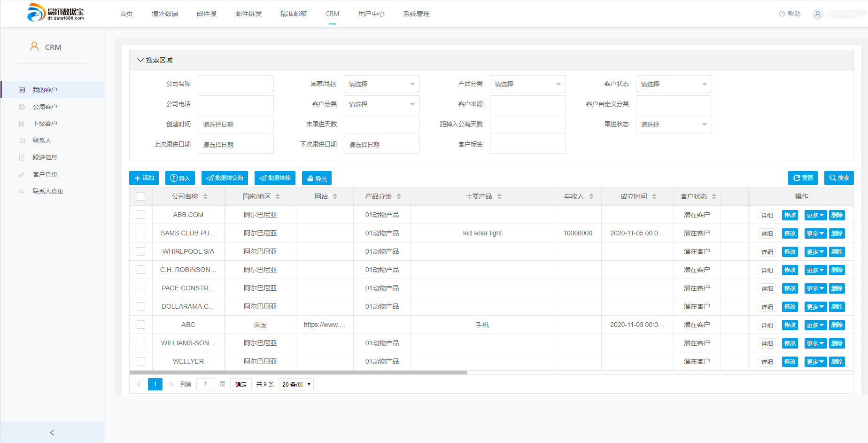Screen dimensions: 868x443
Task: Sort by 产品分类 column arrows
Action: click(x=399, y=196)
